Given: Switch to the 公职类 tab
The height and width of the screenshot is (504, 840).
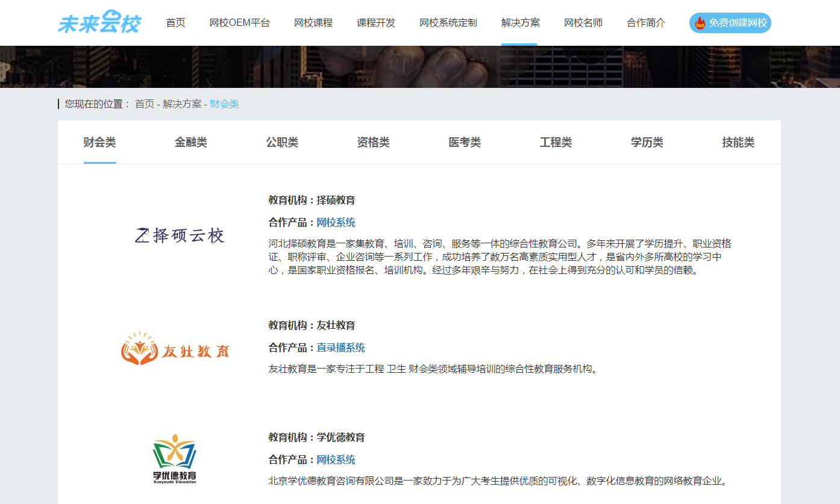Looking at the screenshot, I should point(283,143).
